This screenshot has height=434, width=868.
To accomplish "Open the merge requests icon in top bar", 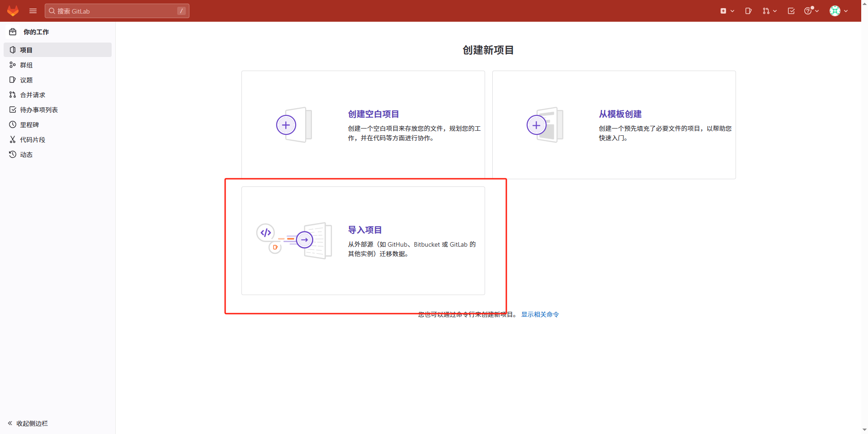I will [x=766, y=11].
